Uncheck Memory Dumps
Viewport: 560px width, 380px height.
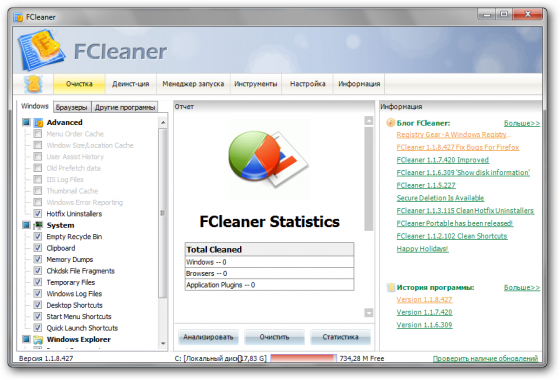pyautogui.click(x=38, y=259)
